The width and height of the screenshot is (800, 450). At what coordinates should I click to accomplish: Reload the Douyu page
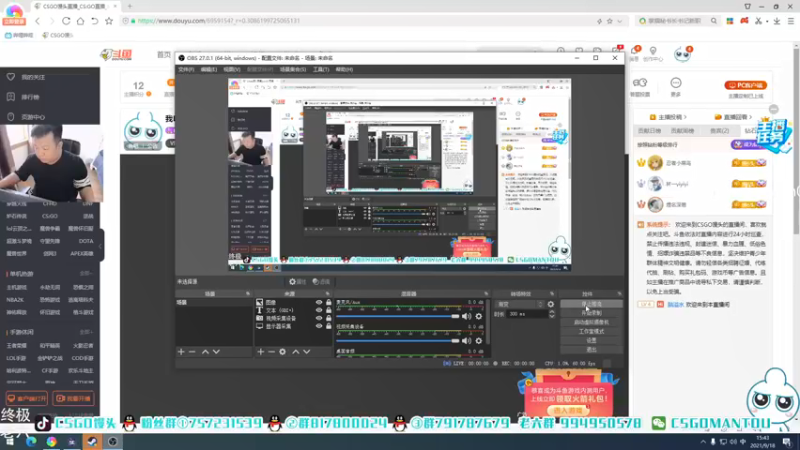pos(66,21)
